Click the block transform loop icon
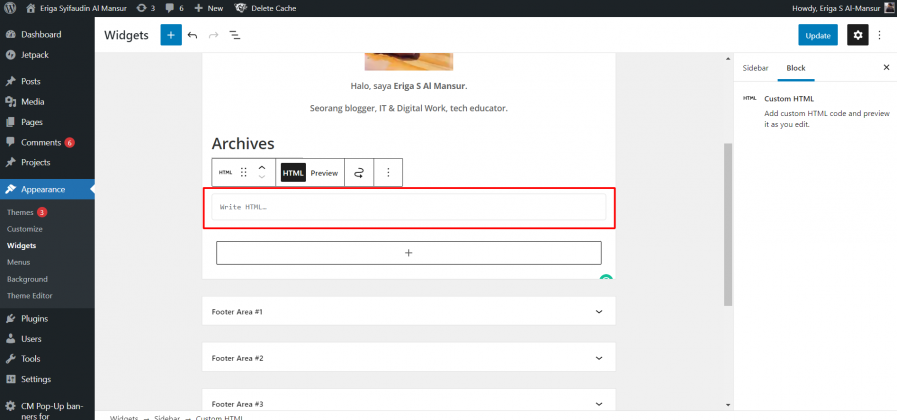The image size is (897, 420). pos(359,172)
